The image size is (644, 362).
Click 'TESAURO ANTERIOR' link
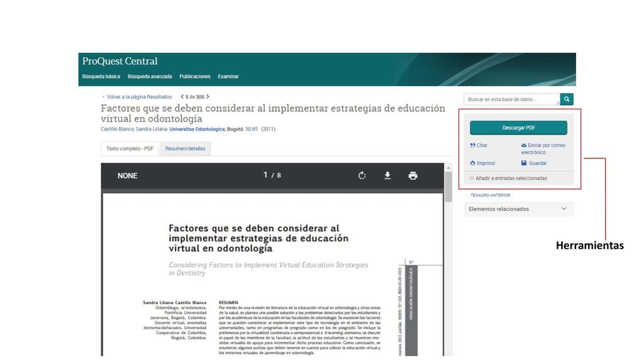tap(491, 195)
